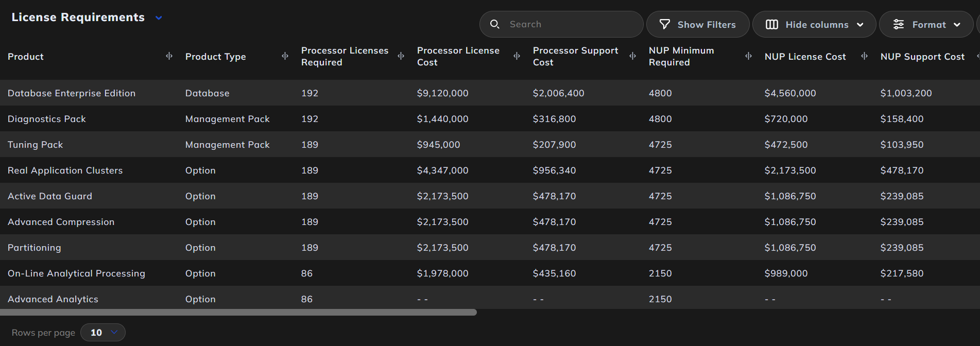Screen dimensions: 980x346
Task: Focus the Search input field
Action: click(x=561, y=24)
